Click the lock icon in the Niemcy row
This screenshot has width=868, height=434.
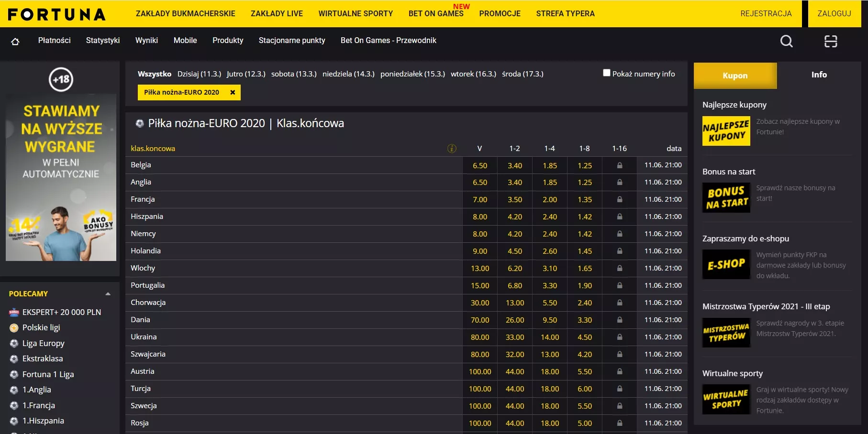(x=620, y=234)
